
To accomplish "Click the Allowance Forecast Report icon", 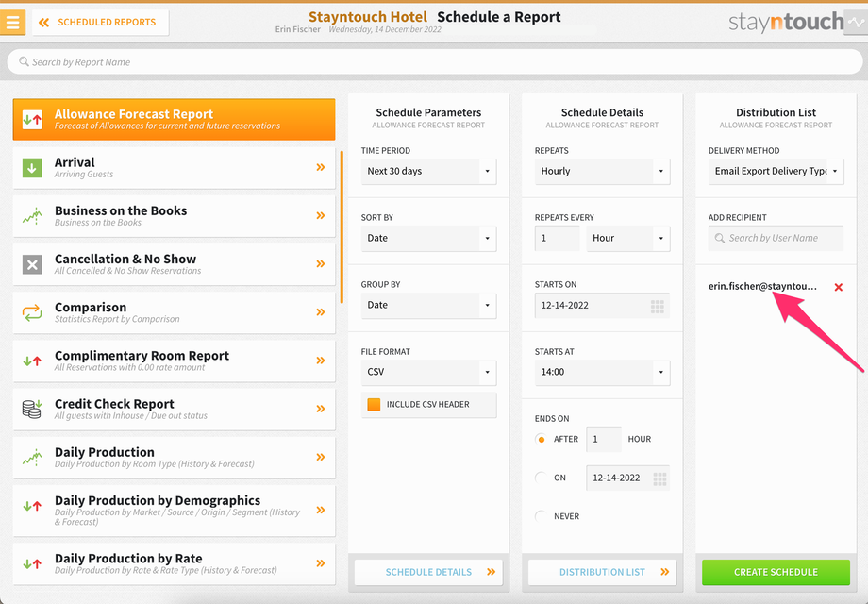I will point(32,119).
